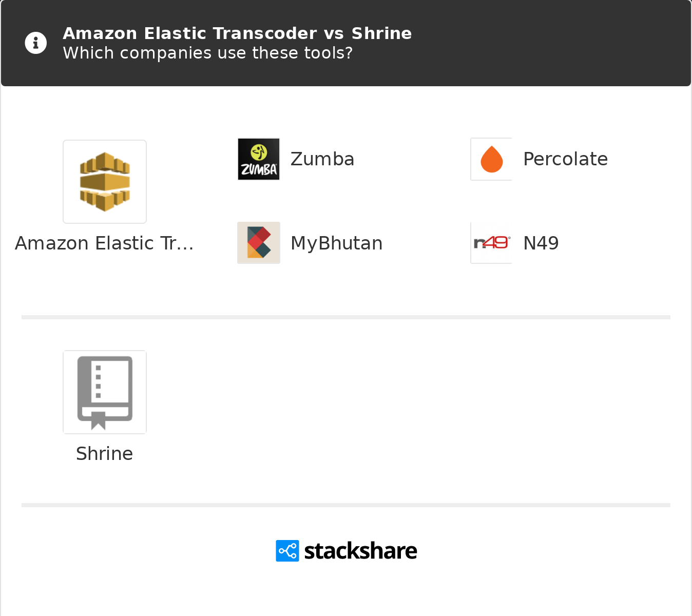Image resolution: width=692 pixels, height=616 pixels.
Task: Click the blue StackShare share icon
Action: (287, 551)
